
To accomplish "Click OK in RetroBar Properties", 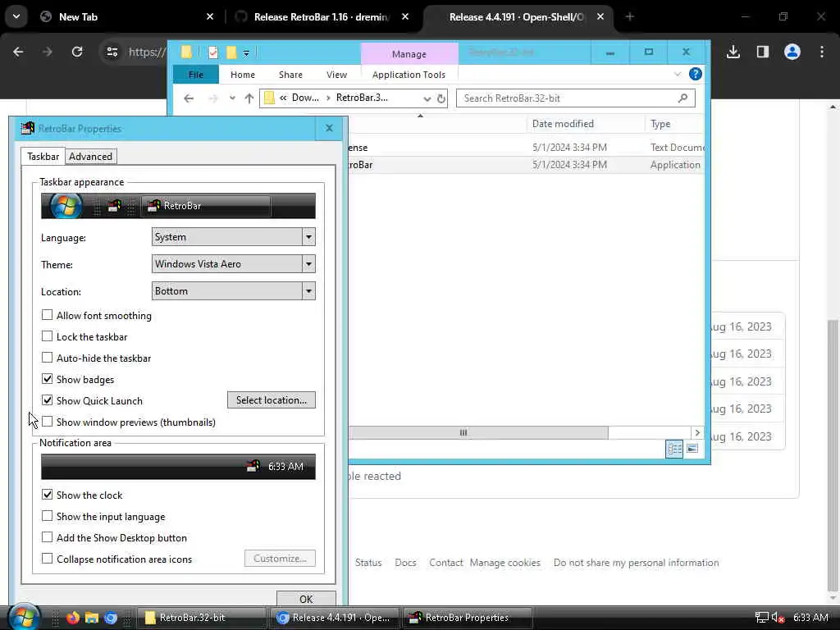I will click(306, 598).
